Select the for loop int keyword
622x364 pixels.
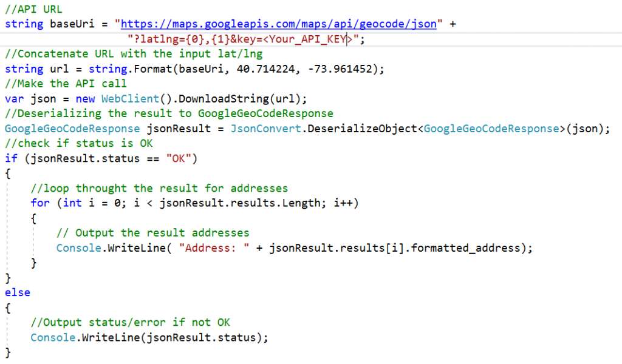coord(72,203)
